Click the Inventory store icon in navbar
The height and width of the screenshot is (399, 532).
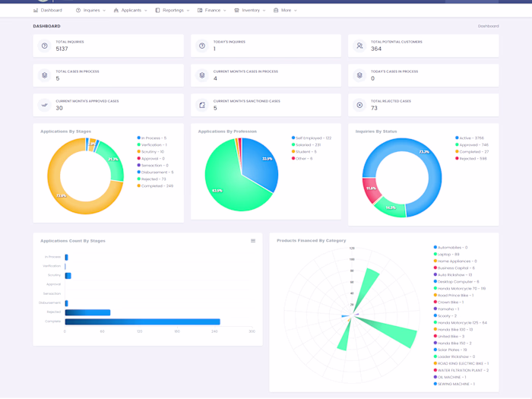click(x=236, y=10)
